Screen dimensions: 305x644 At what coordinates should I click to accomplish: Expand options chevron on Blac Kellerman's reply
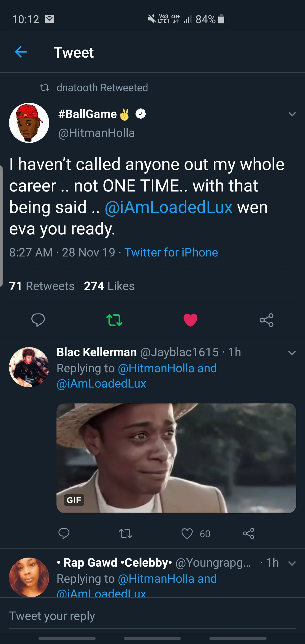292,353
